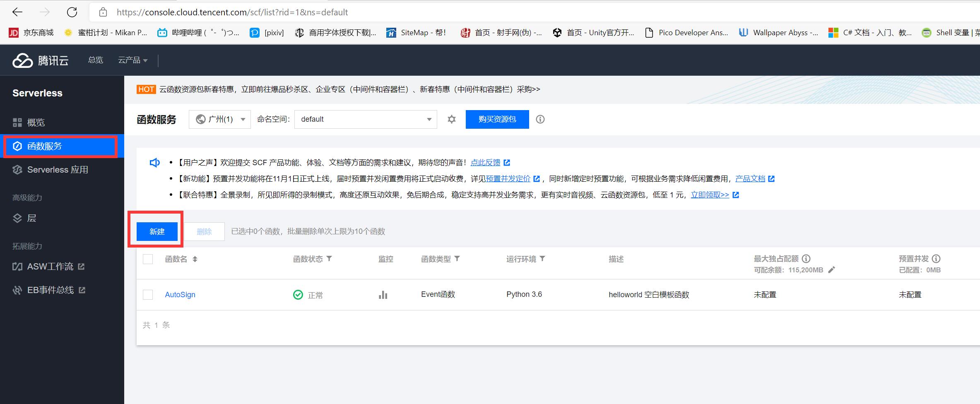Viewport: 980px width, 404px height.
Task: Follow the 点此反馈 link
Action: (x=486, y=163)
